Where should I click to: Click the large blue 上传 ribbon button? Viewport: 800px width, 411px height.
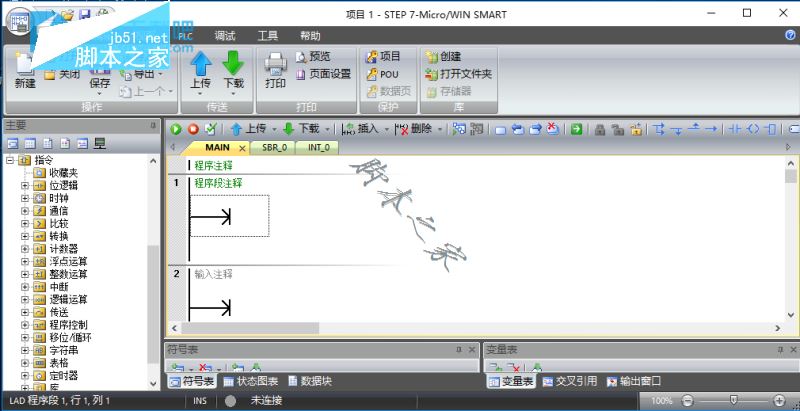(x=201, y=70)
